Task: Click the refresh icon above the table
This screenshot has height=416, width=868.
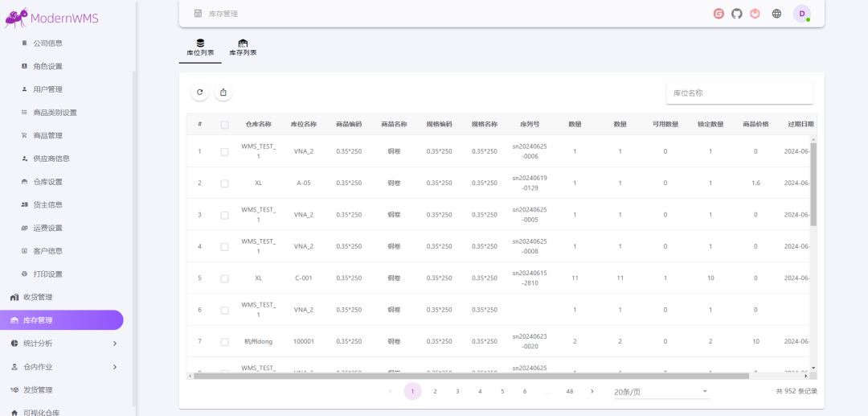Action: (x=199, y=93)
